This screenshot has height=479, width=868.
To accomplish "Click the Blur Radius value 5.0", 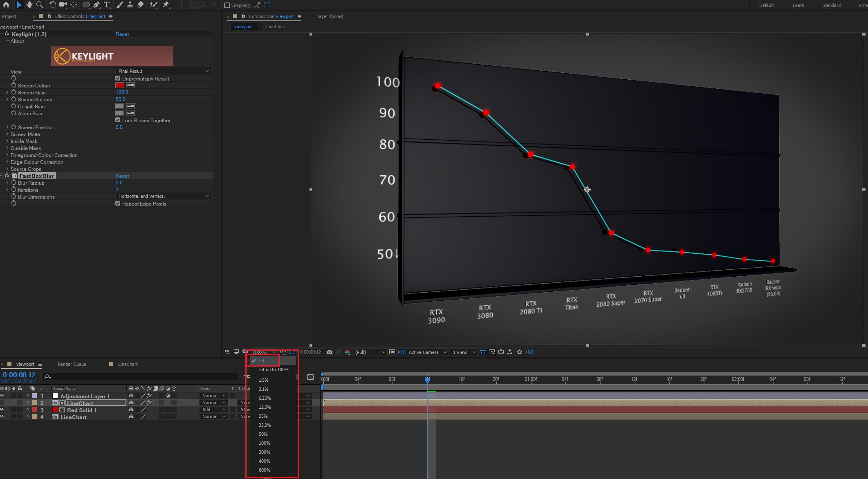I will pos(119,183).
